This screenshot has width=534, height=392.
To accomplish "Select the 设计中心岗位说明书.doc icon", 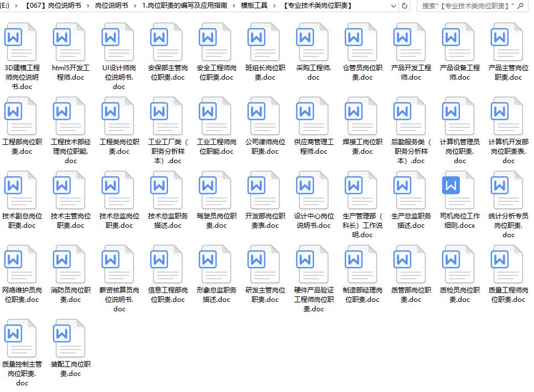I will coord(313,190).
